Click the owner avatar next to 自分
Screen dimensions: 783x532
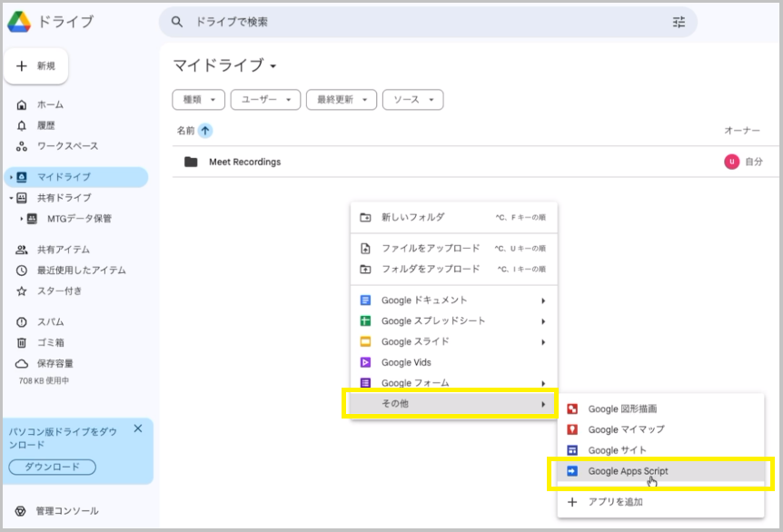731,162
